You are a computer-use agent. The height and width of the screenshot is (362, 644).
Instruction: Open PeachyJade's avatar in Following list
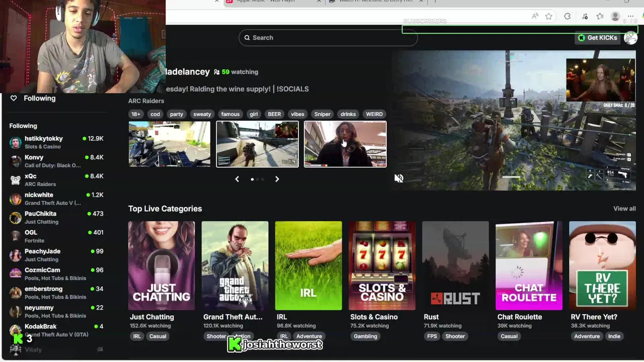16,255
